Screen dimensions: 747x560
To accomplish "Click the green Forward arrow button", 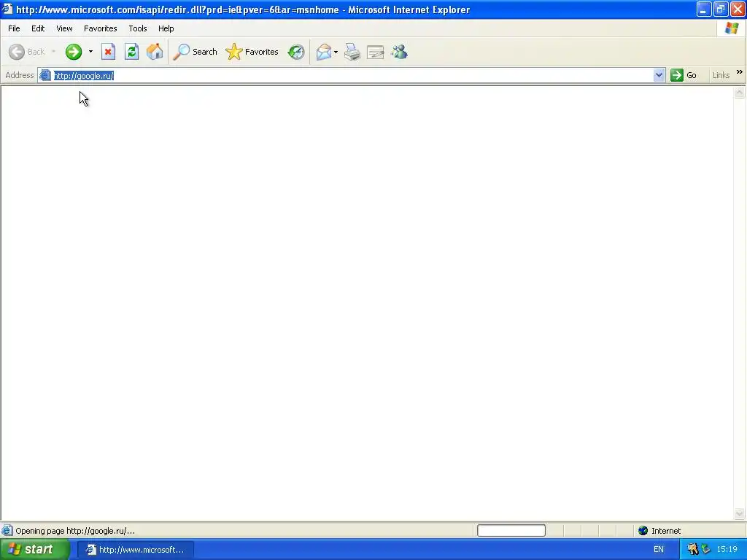I will (x=74, y=52).
